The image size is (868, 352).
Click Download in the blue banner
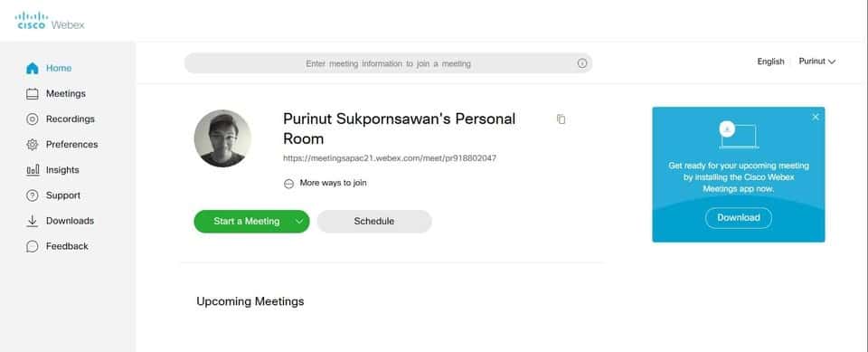point(739,218)
